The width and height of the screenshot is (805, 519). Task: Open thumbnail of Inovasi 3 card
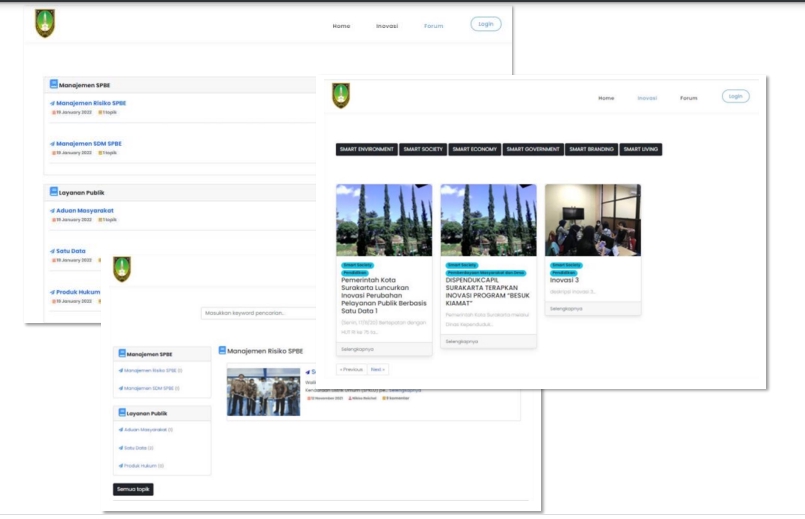click(x=593, y=220)
